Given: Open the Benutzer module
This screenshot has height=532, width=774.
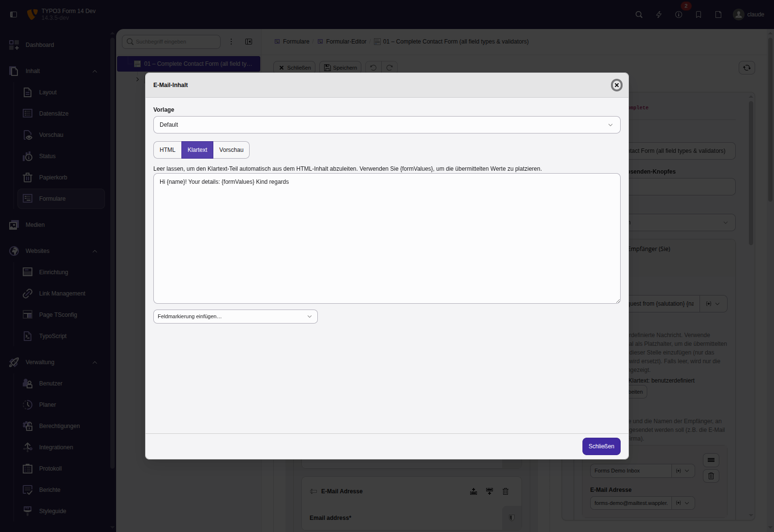Looking at the screenshot, I should pos(61,384).
